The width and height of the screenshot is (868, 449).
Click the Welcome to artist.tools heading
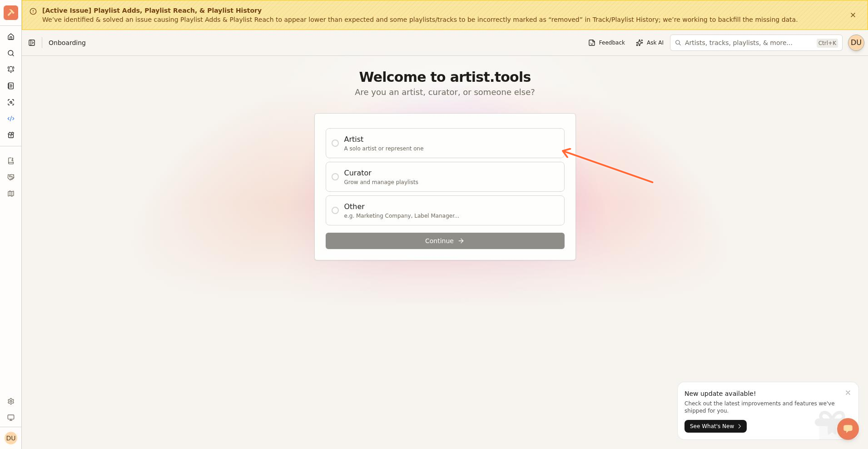(445, 77)
